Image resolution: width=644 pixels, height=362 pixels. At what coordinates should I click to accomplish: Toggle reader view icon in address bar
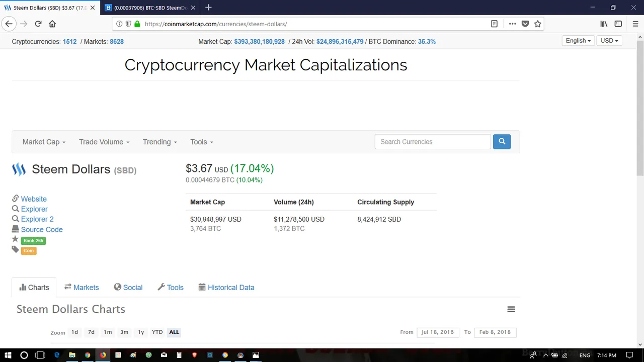point(495,24)
